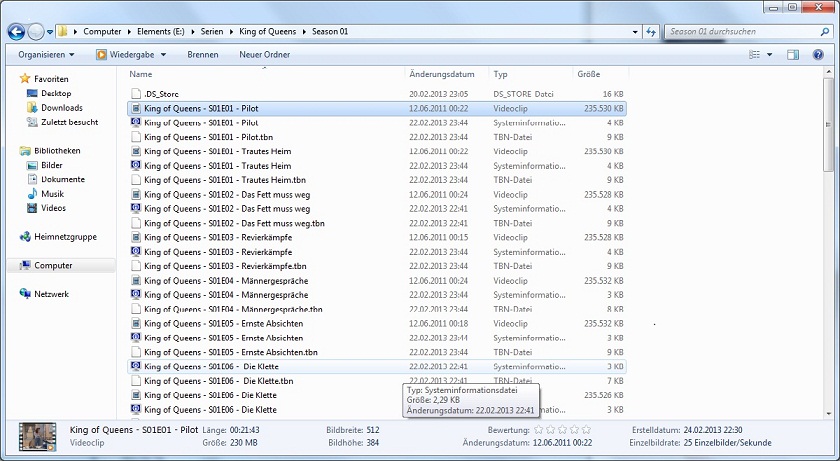
Task: Click 'Season 01' breadcrumb segment
Action: click(330, 32)
